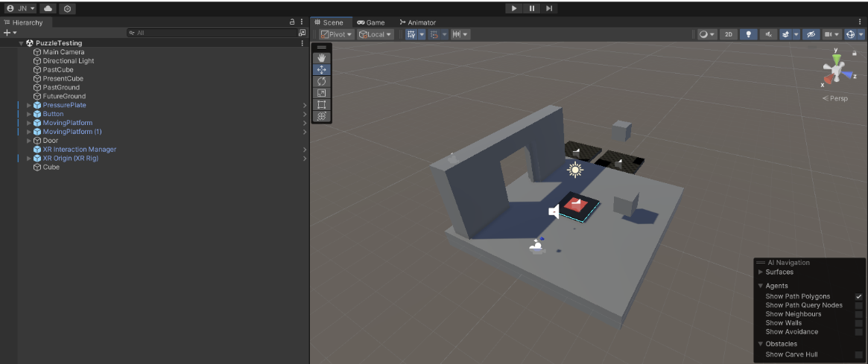This screenshot has height=364, width=868.
Task: Select the Hand view tool
Action: 322,58
